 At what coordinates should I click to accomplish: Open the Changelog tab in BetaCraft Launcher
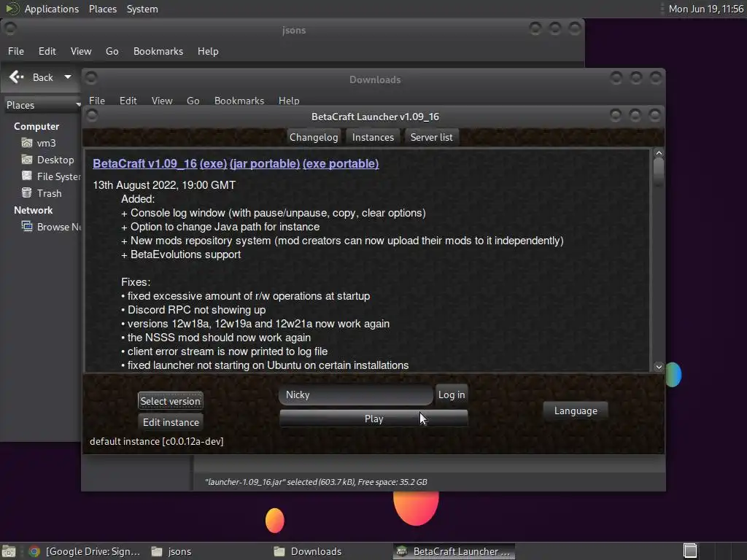pyautogui.click(x=314, y=137)
